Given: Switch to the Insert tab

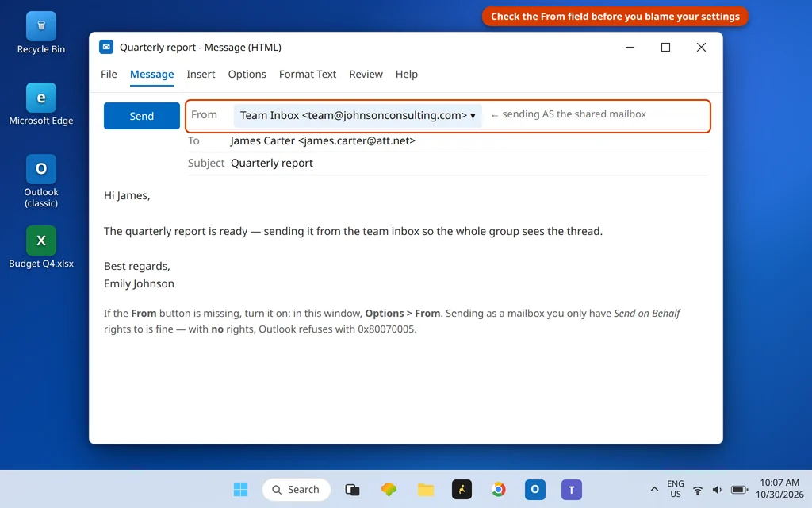Looking at the screenshot, I should (201, 74).
